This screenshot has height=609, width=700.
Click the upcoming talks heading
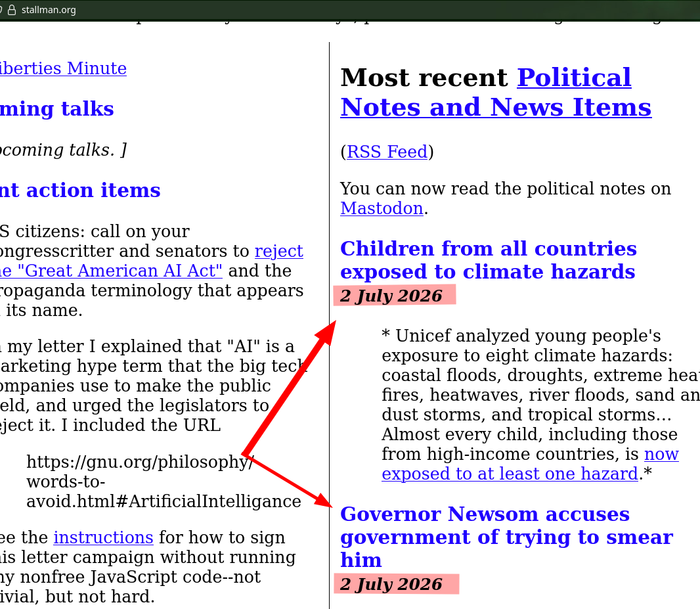pyautogui.click(x=56, y=109)
